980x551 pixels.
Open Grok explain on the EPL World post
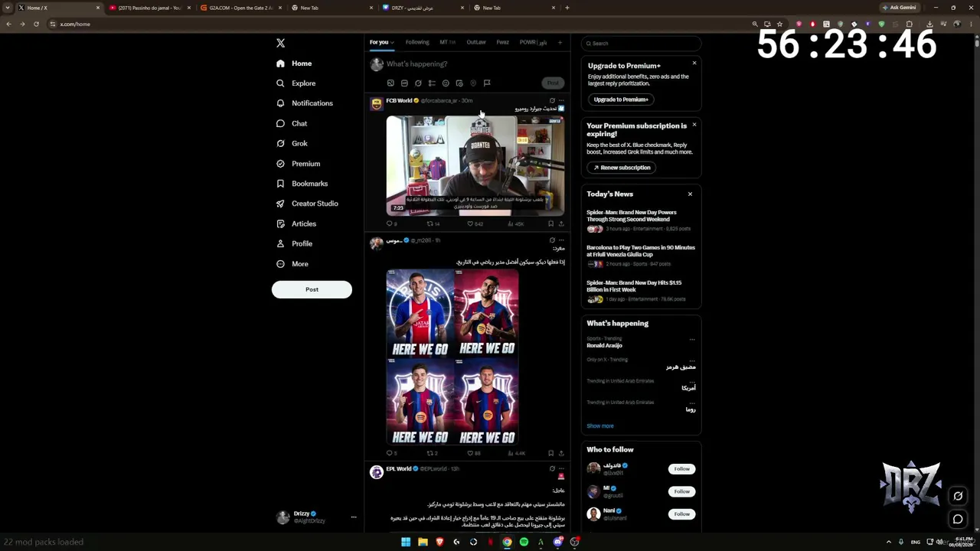click(x=552, y=468)
